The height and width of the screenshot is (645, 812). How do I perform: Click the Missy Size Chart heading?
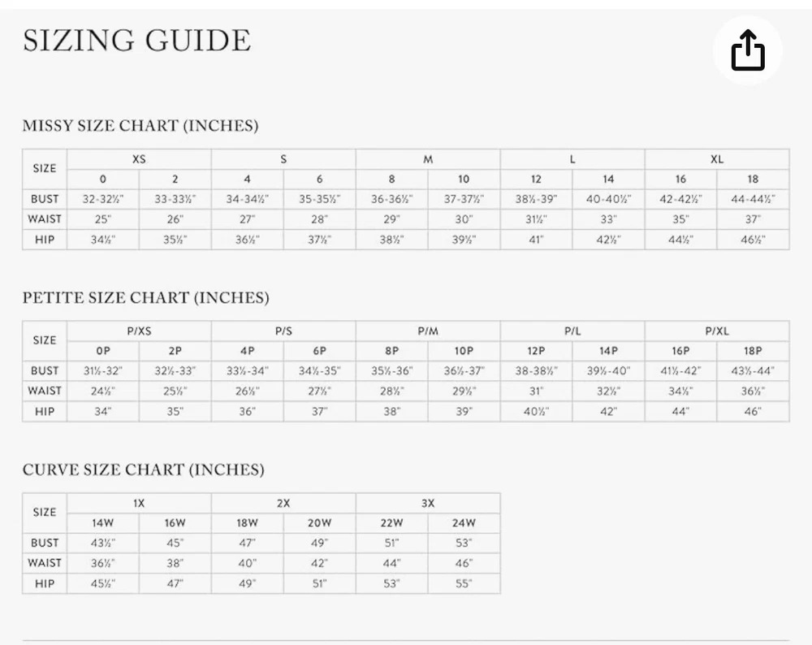coord(140,125)
